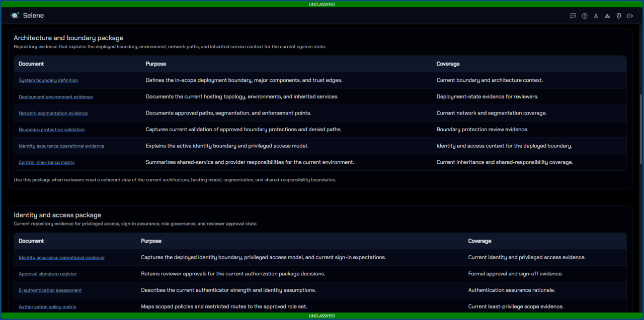This screenshot has height=320, width=644.
Task: Click the Selene planet logo
Action: click(x=15, y=16)
